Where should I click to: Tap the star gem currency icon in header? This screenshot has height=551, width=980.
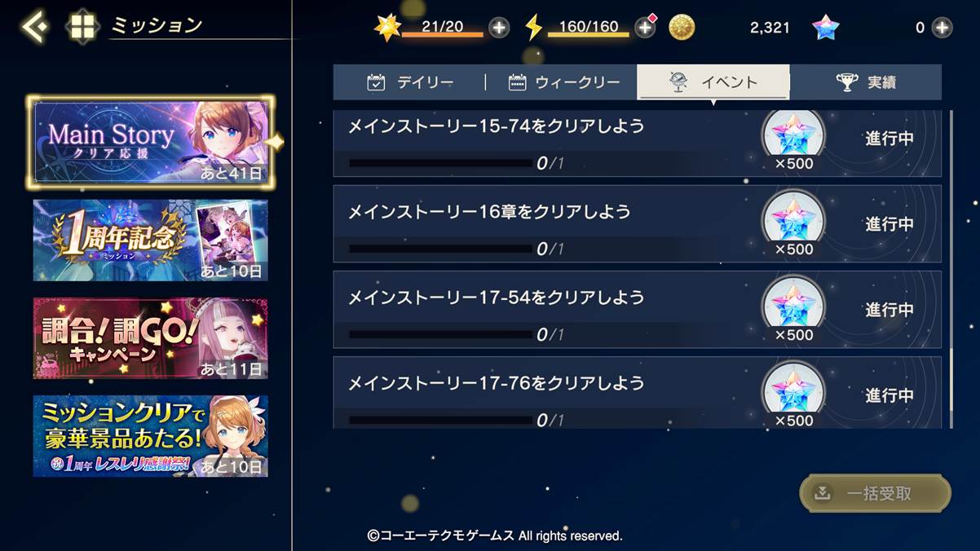point(826,28)
